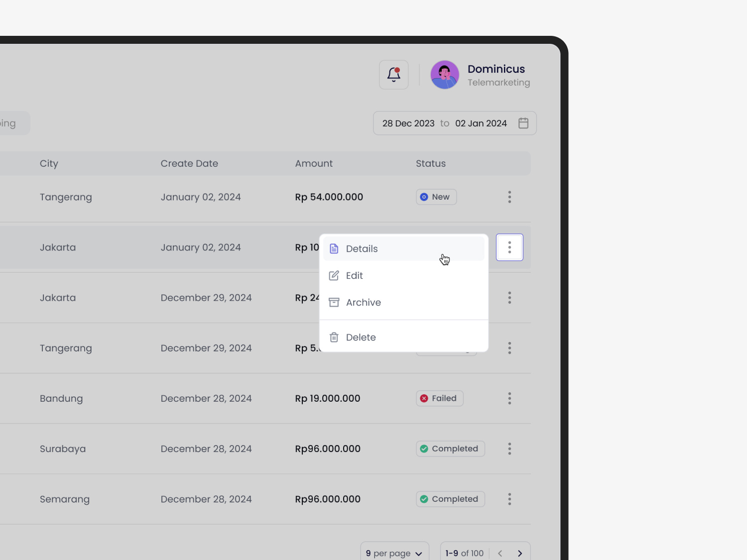
Task: Click Dominicus profile avatar
Action: 445,74
